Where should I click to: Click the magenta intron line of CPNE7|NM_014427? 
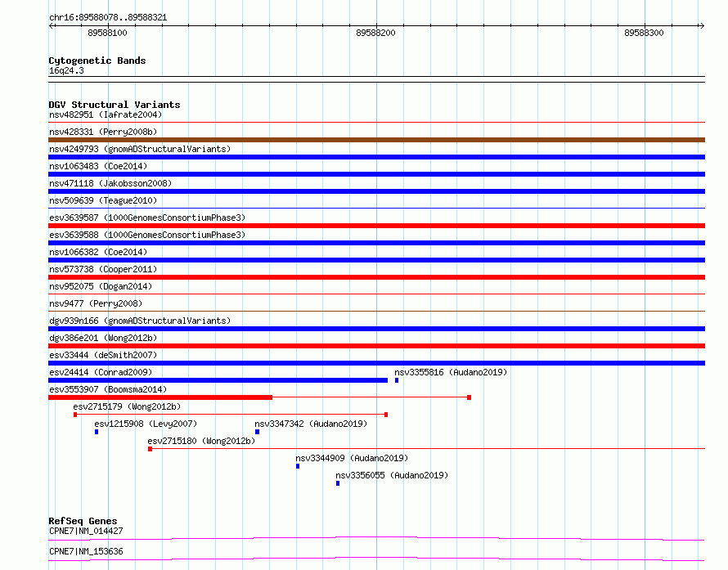376,538
